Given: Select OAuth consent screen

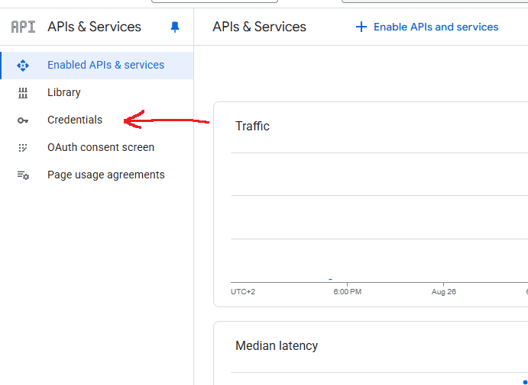Looking at the screenshot, I should pos(97,148).
